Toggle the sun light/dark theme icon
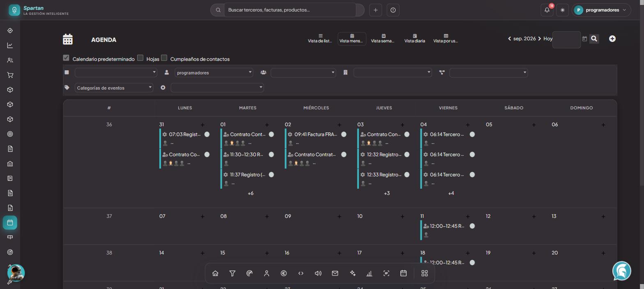This screenshot has width=644, height=289. pyautogui.click(x=563, y=10)
